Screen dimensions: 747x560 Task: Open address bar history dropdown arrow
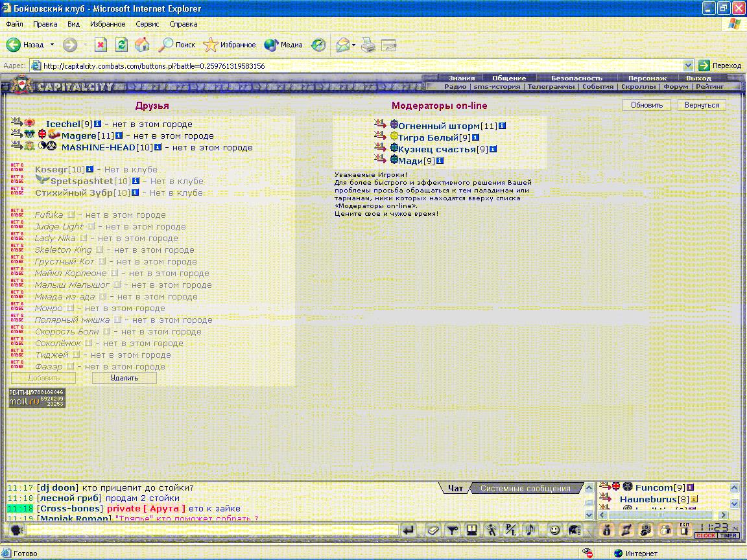click(688, 65)
